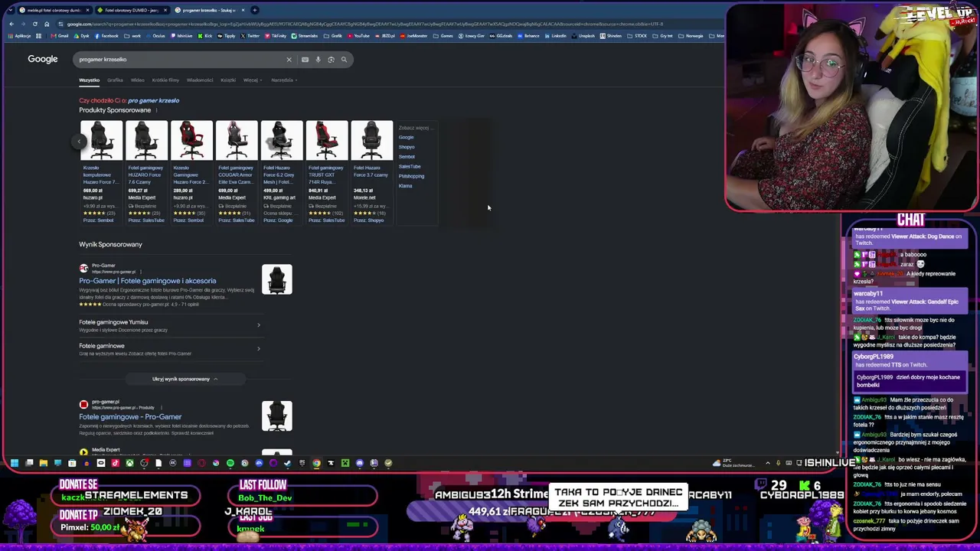This screenshot has height=551, width=980.
Task: Open the Krzesło komputerowe Huzaro Force 7 product
Action: coord(101,173)
